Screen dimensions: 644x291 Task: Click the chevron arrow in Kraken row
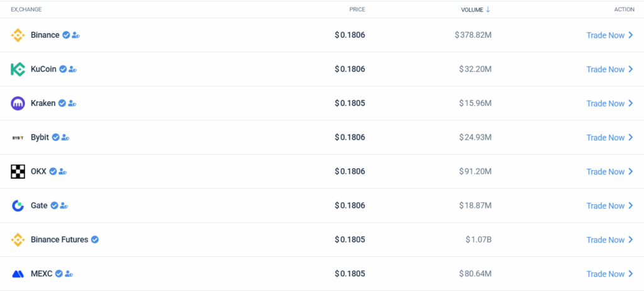coord(631,103)
